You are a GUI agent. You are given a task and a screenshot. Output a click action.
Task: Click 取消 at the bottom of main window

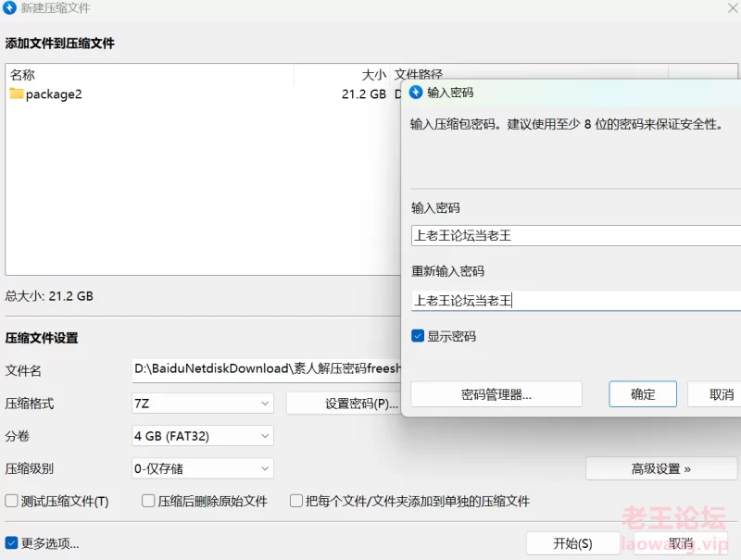(x=681, y=543)
